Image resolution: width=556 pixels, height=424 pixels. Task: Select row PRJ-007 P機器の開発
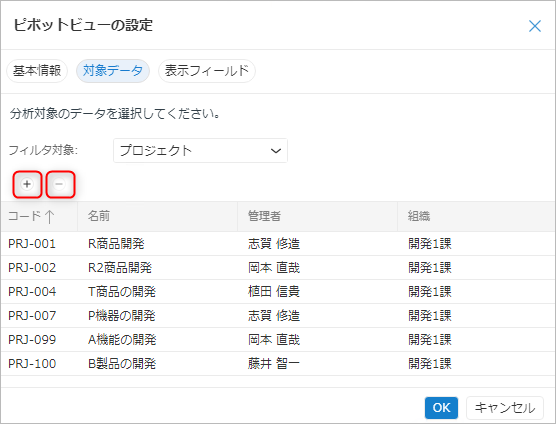click(278, 316)
